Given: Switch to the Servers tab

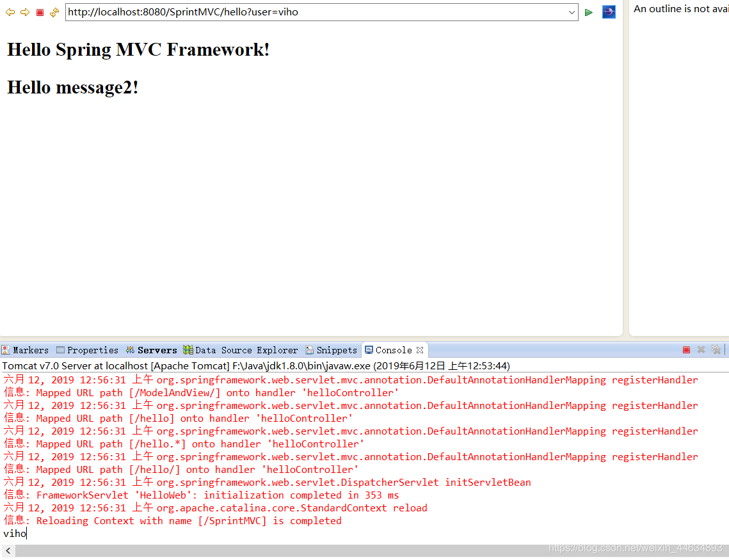Looking at the screenshot, I should (152, 350).
